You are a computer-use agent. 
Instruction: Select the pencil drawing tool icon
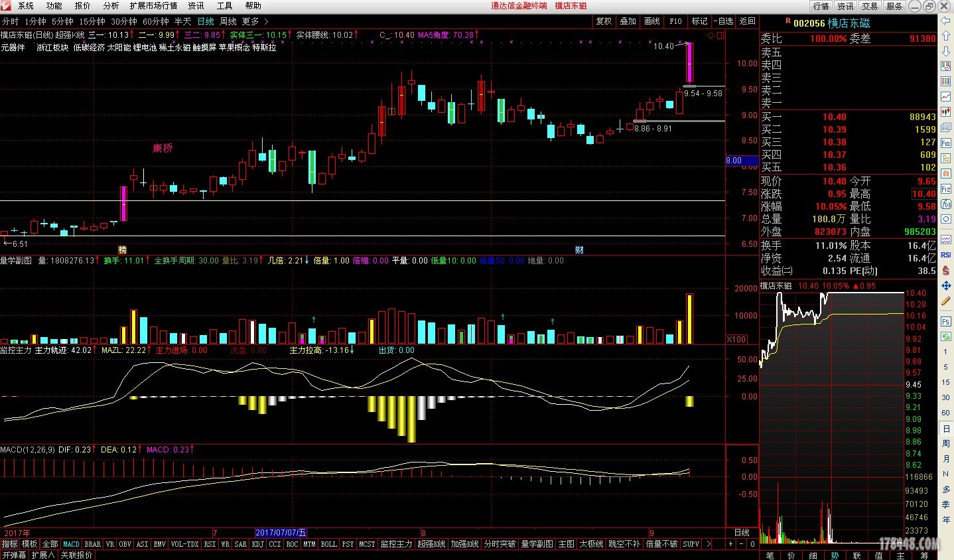[x=946, y=301]
